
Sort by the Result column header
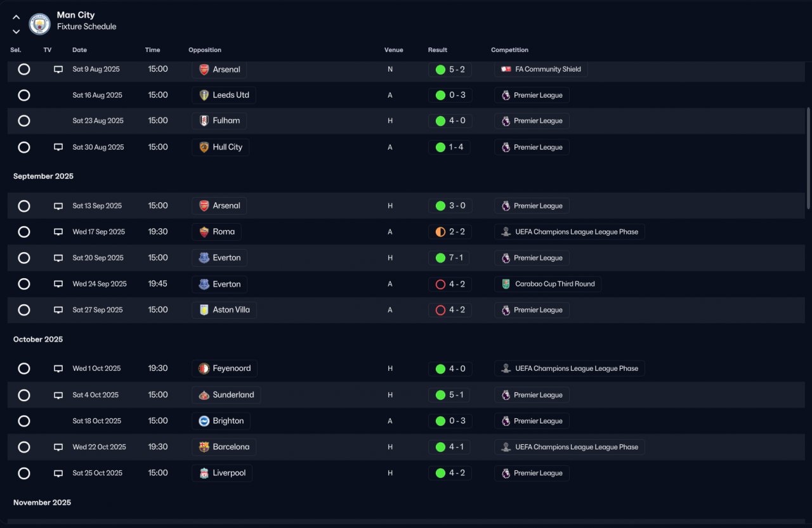coord(437,50)
